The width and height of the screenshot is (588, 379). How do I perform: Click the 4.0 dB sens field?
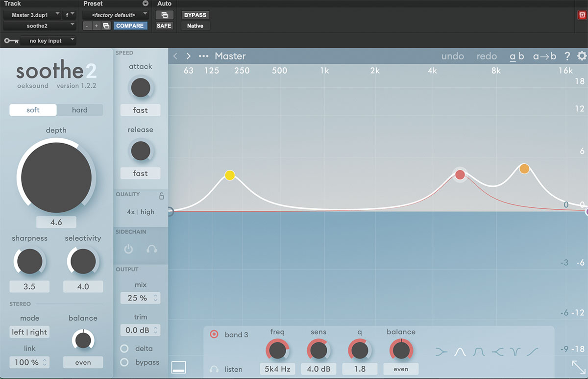click(318, 369)
